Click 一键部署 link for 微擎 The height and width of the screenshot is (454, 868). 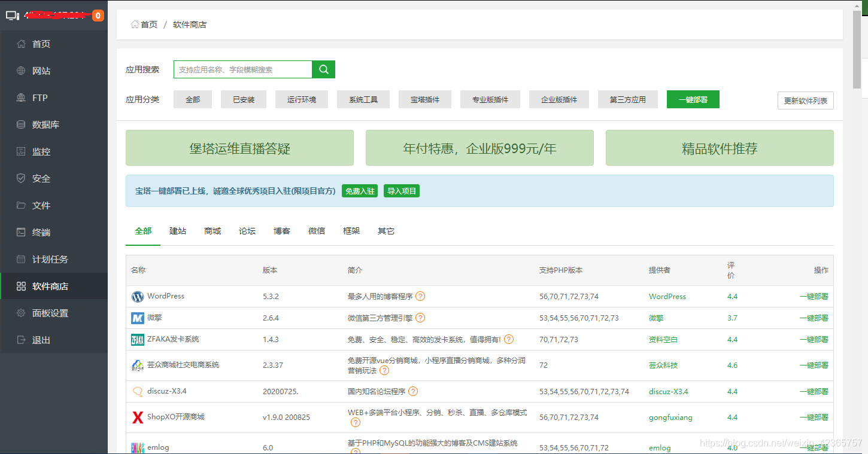click(x=814, y=318)
